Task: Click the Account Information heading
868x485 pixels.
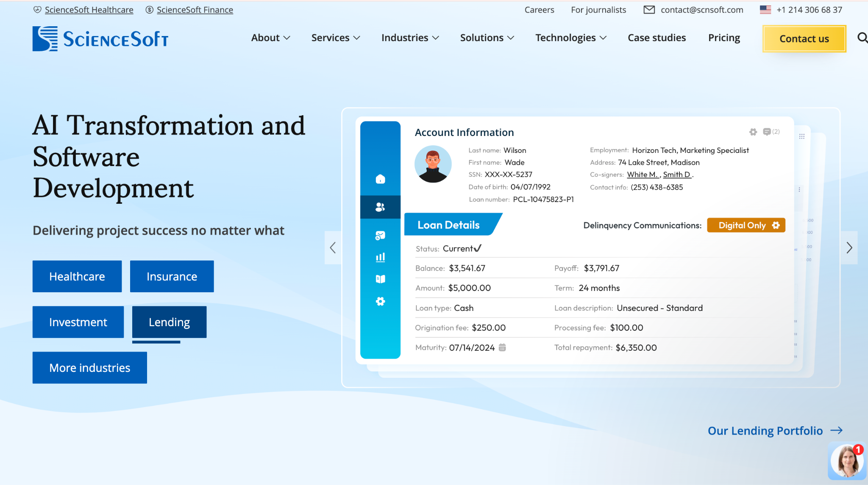Action: point(464,132)
